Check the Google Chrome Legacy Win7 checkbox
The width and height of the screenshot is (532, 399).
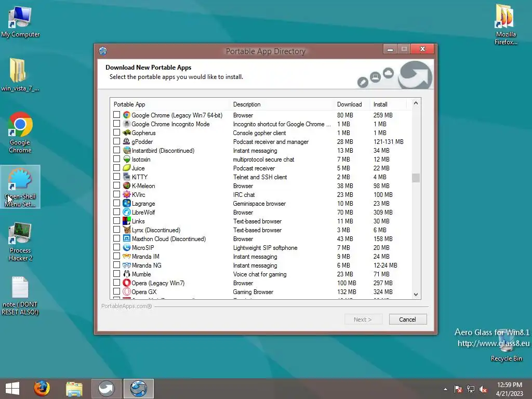point(116,115)
